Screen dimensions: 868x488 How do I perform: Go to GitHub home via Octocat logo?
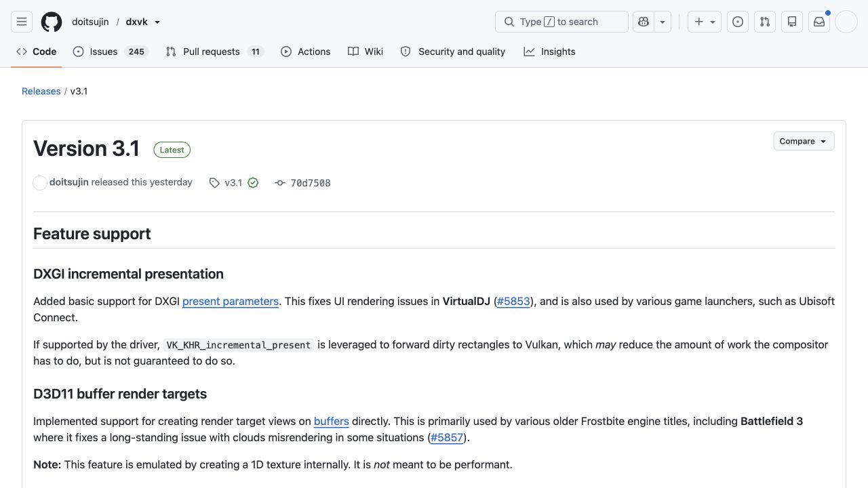pos(52,22)
